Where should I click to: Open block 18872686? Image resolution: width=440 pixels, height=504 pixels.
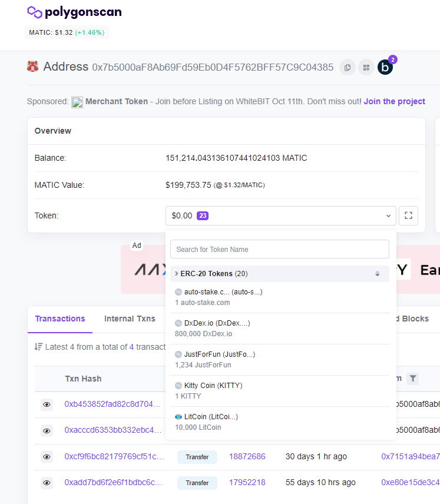pyautogui.click(x=247, y=456)
